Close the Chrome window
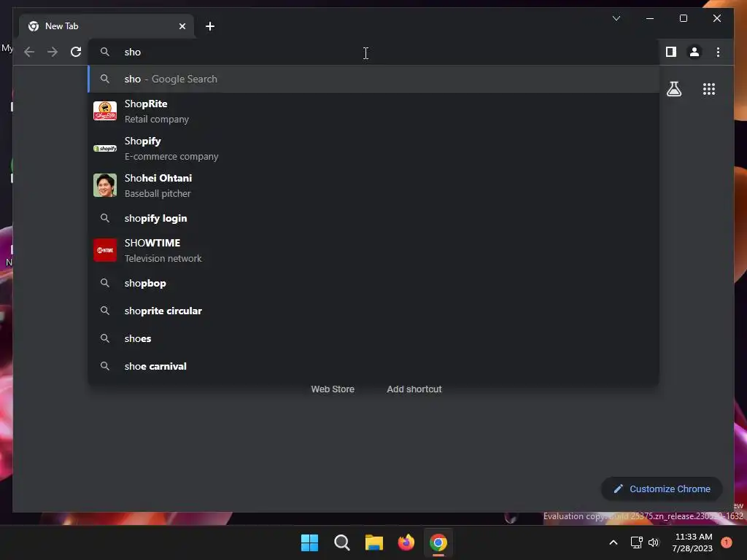This screenshot has width=747, height=560. click(x=717, y=18)
